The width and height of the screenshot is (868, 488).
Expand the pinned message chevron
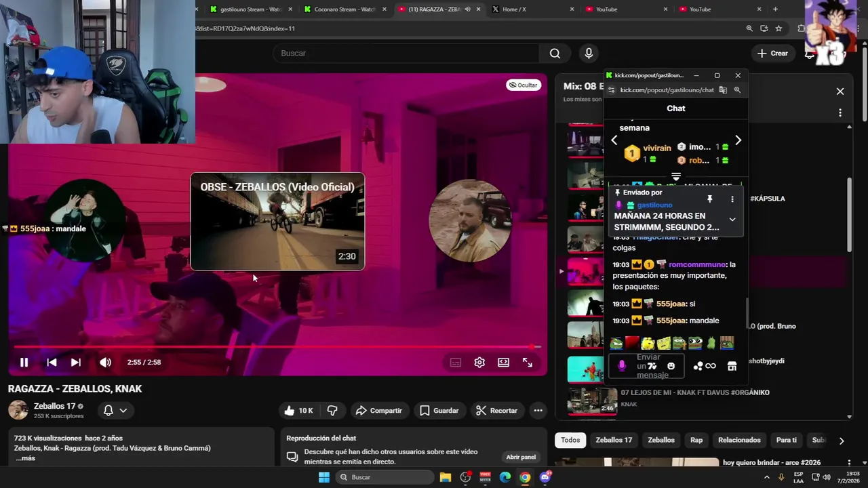click(732, 220)
